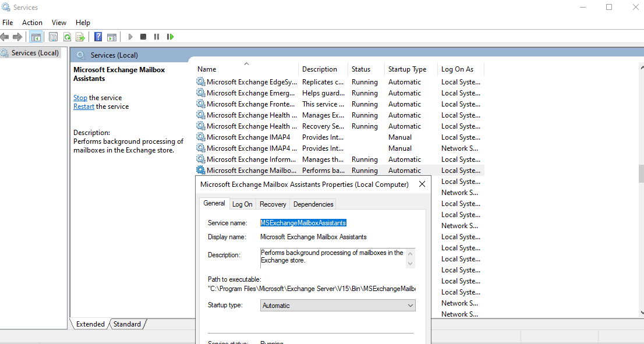The image size is (644, 344).
Task: Select Microsoft Exchange Inform... service name
Action: (252, 159)
